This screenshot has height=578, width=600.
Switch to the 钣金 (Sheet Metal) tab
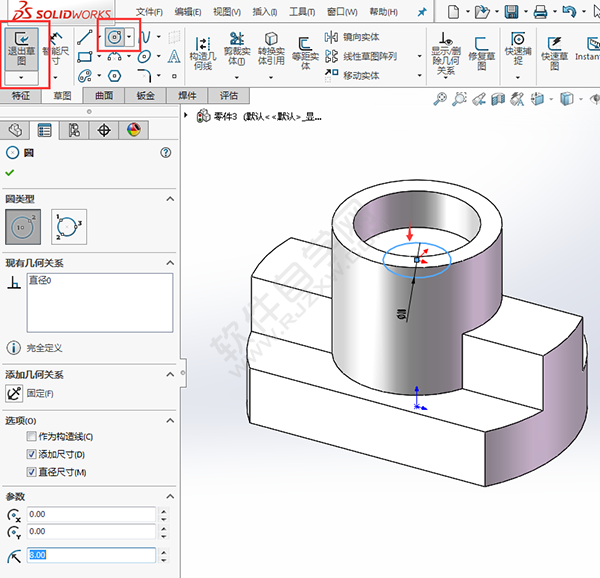145,95
